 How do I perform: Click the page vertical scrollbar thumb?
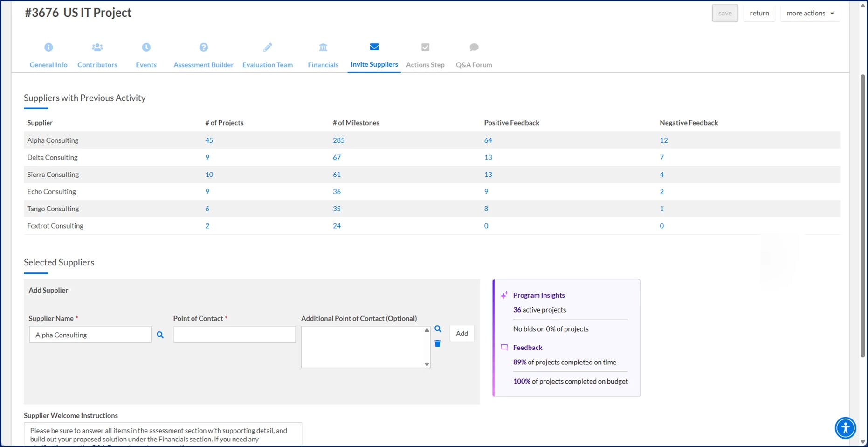(x=863, y=216)
